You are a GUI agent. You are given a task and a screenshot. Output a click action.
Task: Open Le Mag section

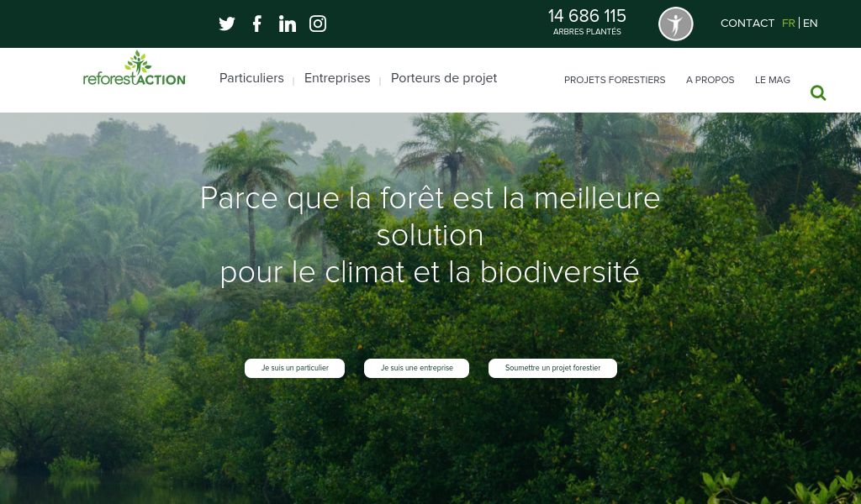(x=773, y=80)
